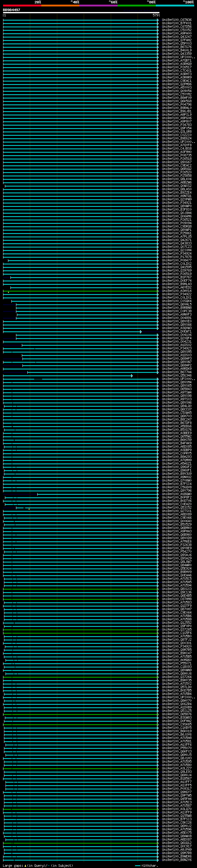Select the UniRef100_Q2XQF4 entry

(x=177, y=338)
